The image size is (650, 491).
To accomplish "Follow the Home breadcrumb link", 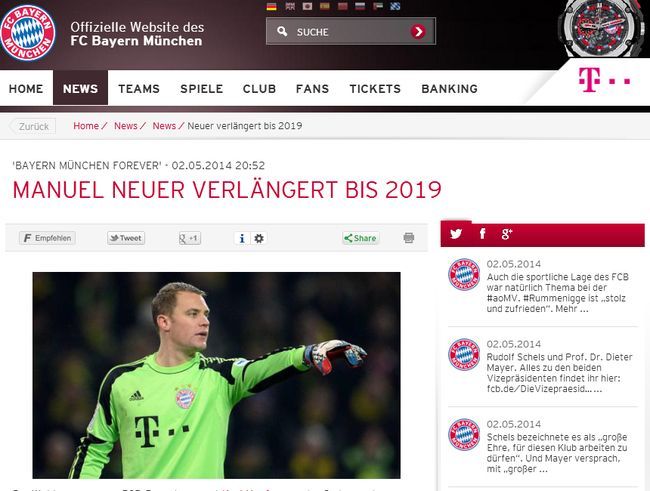I will tap(86, 126).
